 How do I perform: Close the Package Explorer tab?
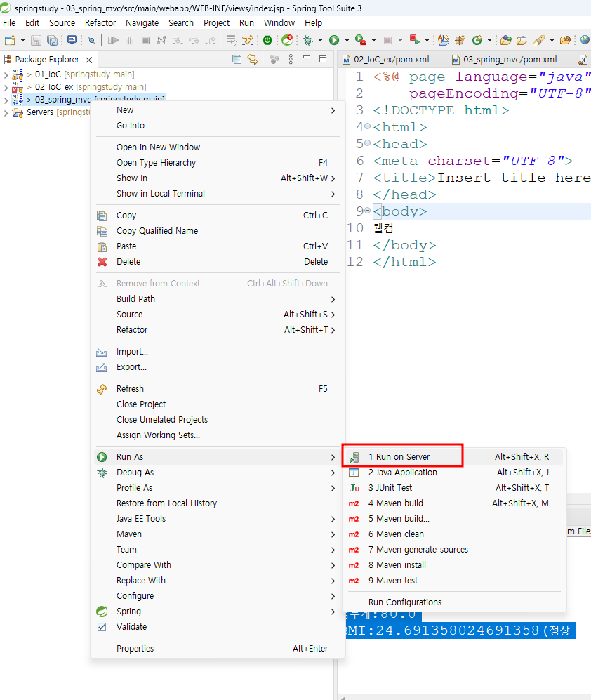coord(89,60)
